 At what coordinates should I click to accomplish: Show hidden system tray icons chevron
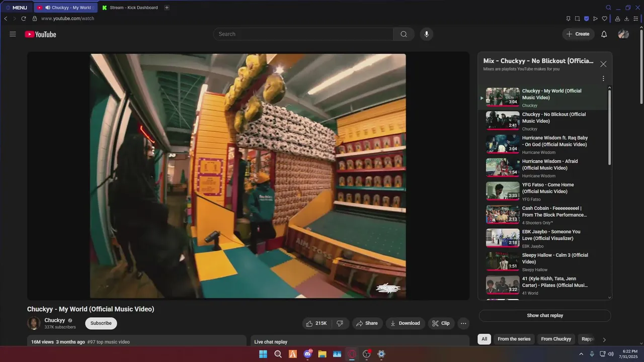(581, 354)
